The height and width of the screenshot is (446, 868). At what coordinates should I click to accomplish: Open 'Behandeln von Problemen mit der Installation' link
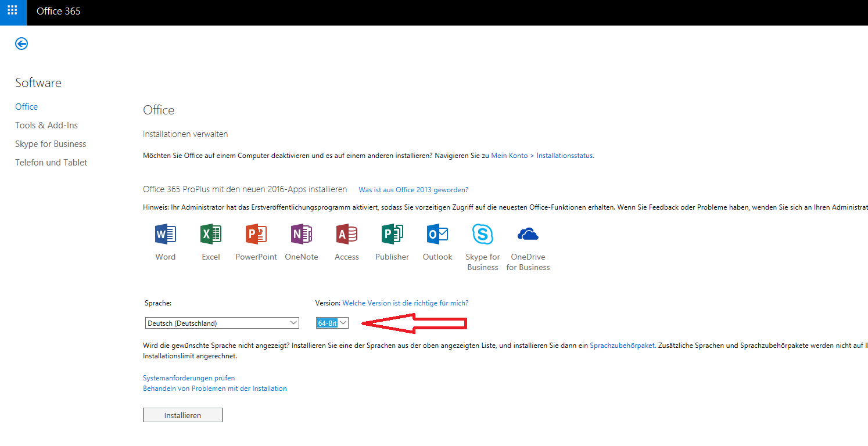(x=215, y=389)
